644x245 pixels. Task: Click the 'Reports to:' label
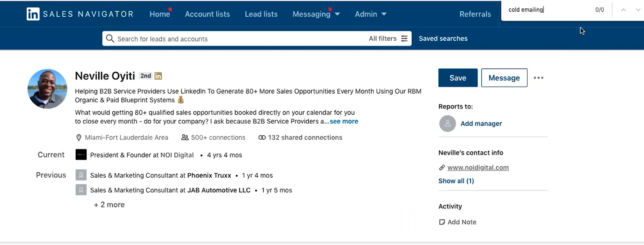pos(456,106)
